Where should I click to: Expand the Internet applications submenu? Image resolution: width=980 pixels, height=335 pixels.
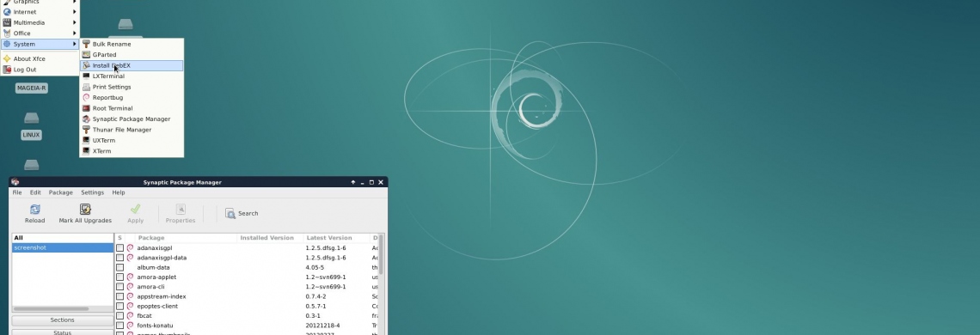point(40,12)
